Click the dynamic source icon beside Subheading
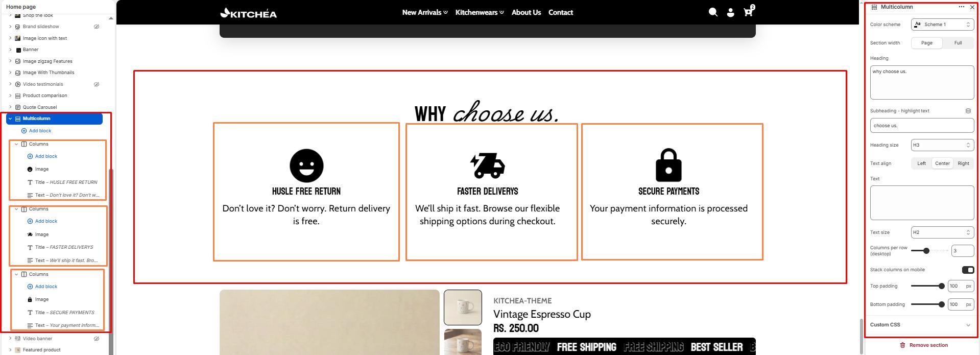This screenshot has height=355, width=980. (968, 111)
